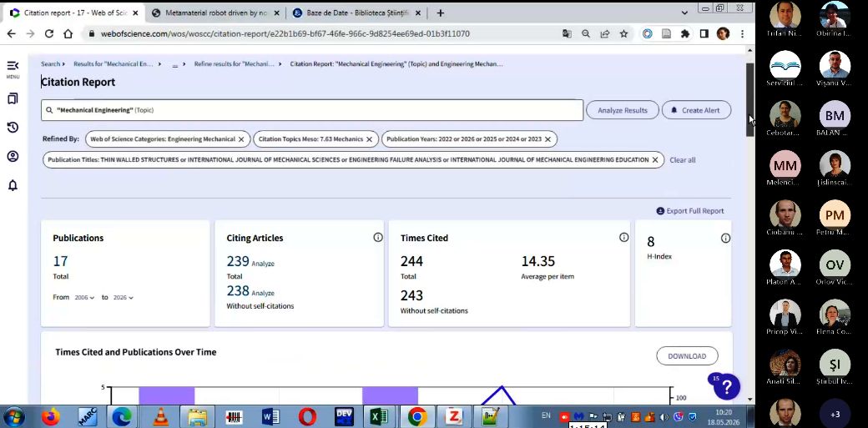Go to the browser home page
868x428 pixels.
click(68, 33)
